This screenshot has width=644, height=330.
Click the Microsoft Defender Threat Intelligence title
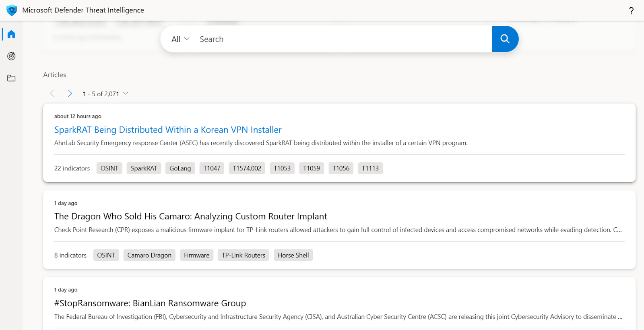(83, 10)
